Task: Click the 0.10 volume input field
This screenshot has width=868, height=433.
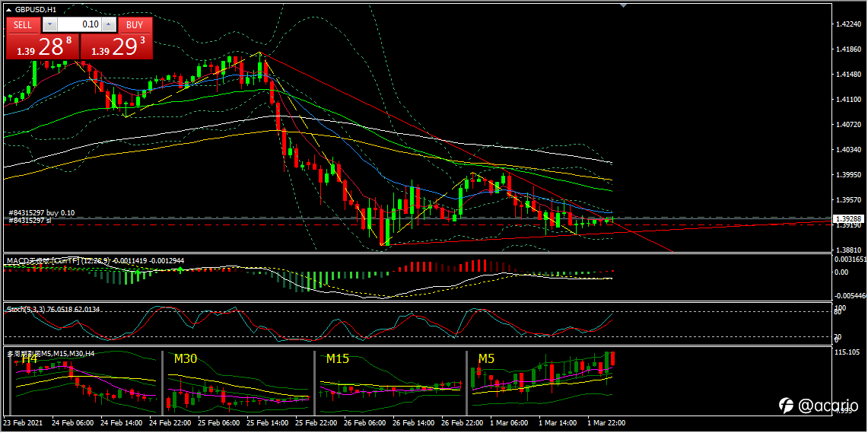Action: pyautogui.click(x=79, y=24)
